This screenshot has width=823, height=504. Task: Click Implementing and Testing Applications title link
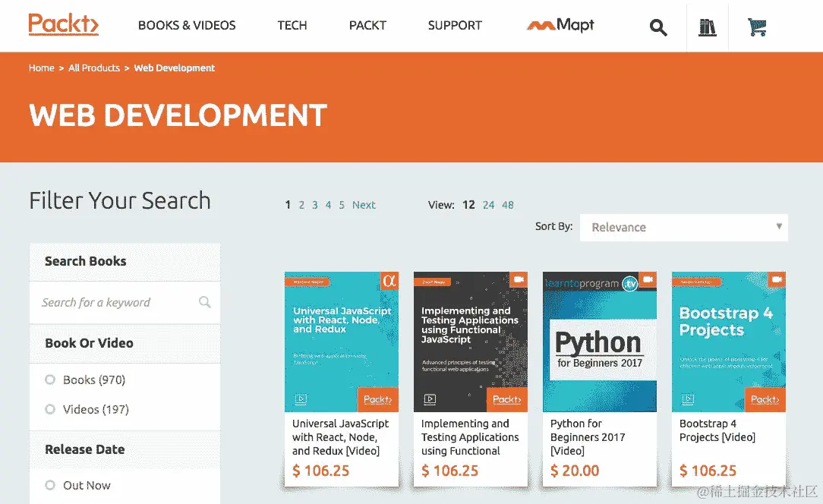pos(470,436)
